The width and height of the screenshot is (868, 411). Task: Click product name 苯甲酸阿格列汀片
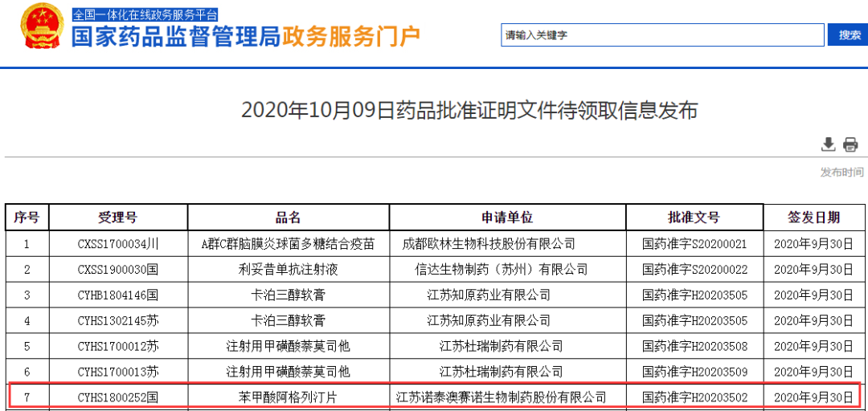tap(288, 397)
